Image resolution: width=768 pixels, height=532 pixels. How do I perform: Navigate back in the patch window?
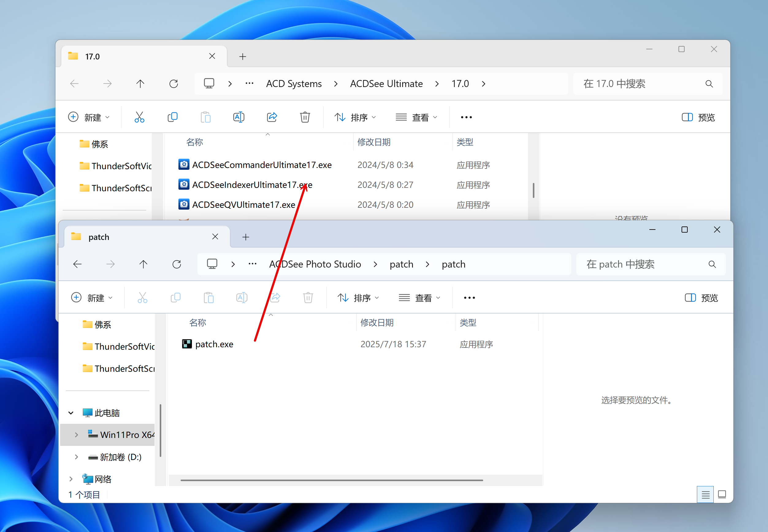point(77,264)
